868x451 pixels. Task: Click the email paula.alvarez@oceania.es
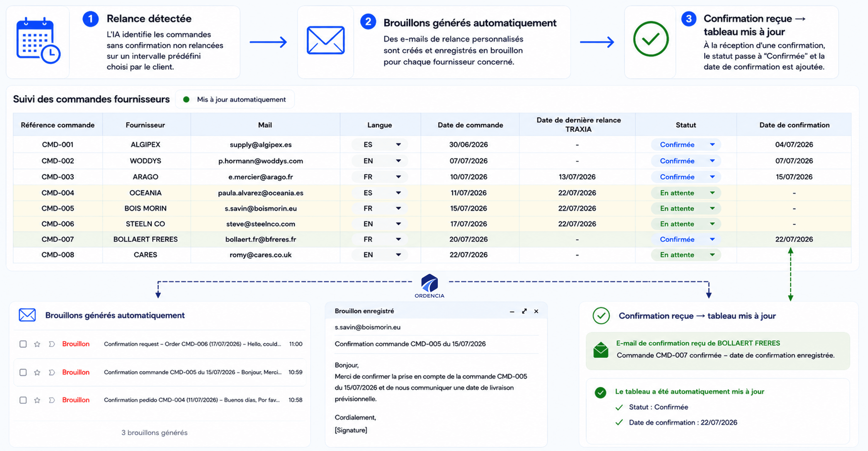coord(261,193)
